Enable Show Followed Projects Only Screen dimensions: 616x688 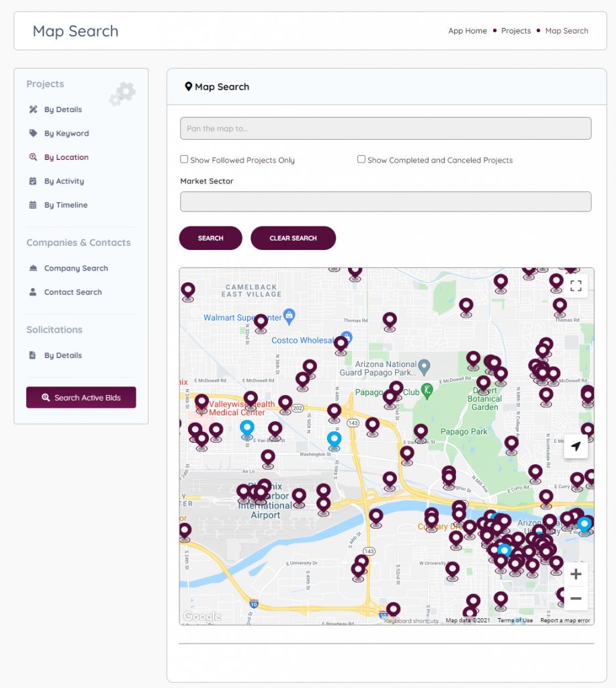184,159
